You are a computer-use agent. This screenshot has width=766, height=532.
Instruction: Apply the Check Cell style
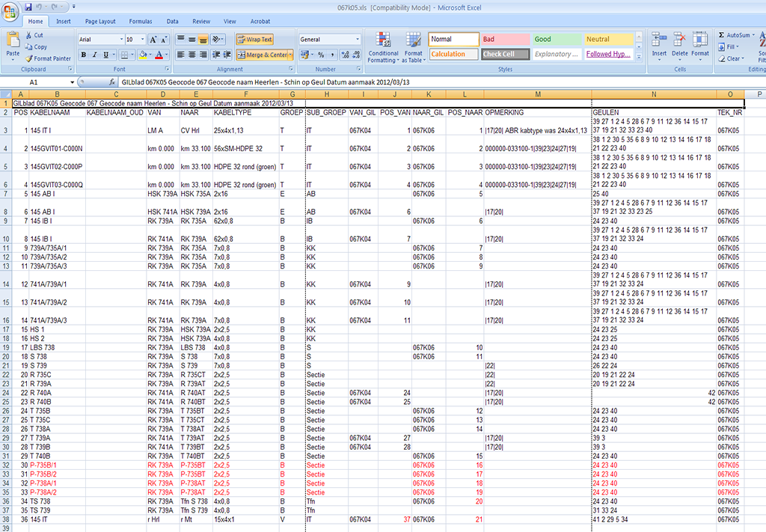(x=506, y=54)
